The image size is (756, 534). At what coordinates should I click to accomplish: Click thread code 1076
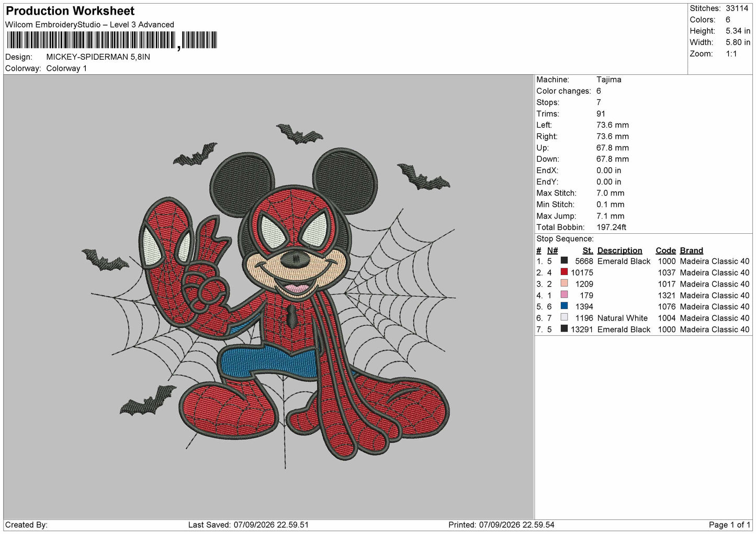click(667, 306)
